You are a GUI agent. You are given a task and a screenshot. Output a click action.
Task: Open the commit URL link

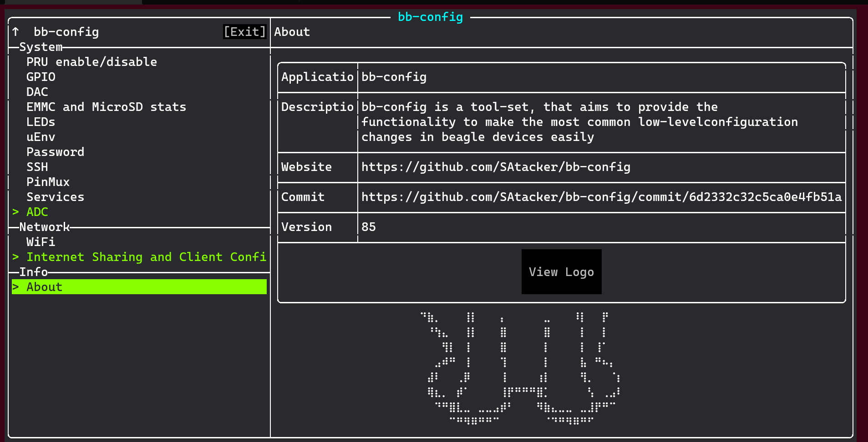click(x=601, y=197)
